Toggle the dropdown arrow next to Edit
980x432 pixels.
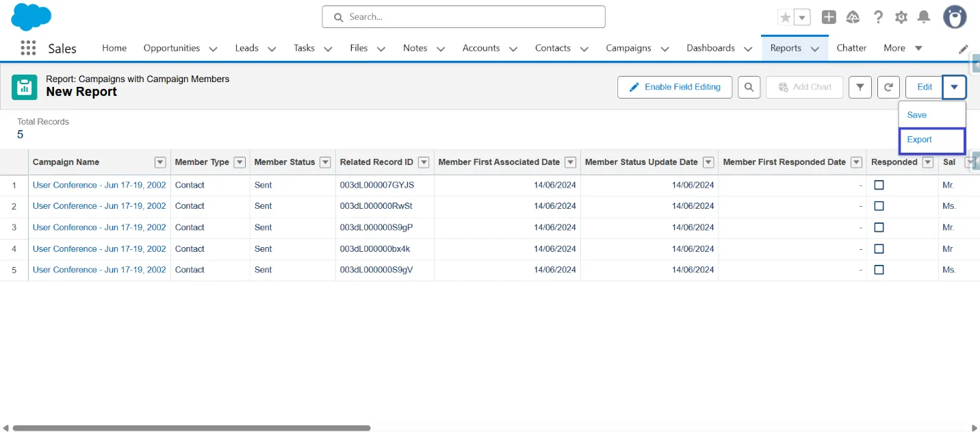pos(954,87)
